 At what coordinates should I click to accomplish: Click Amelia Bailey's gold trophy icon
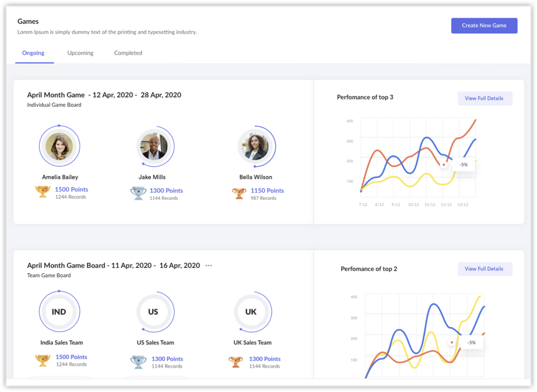click(x=43, y=192)
